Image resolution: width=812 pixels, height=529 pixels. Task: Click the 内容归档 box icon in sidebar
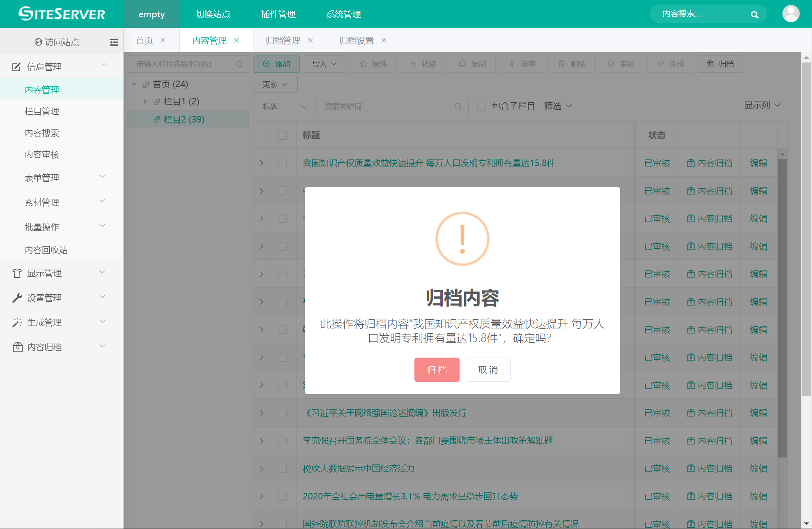tap(17, 347)
